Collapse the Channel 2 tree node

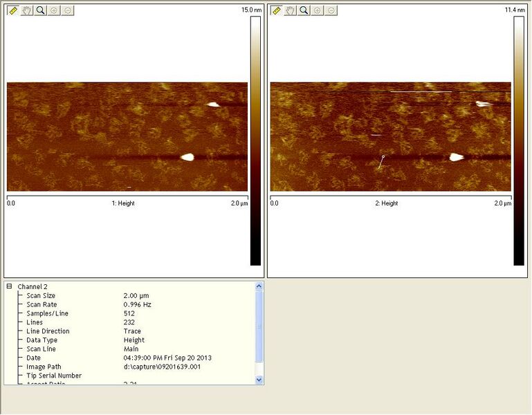click(x=10, y=286)
